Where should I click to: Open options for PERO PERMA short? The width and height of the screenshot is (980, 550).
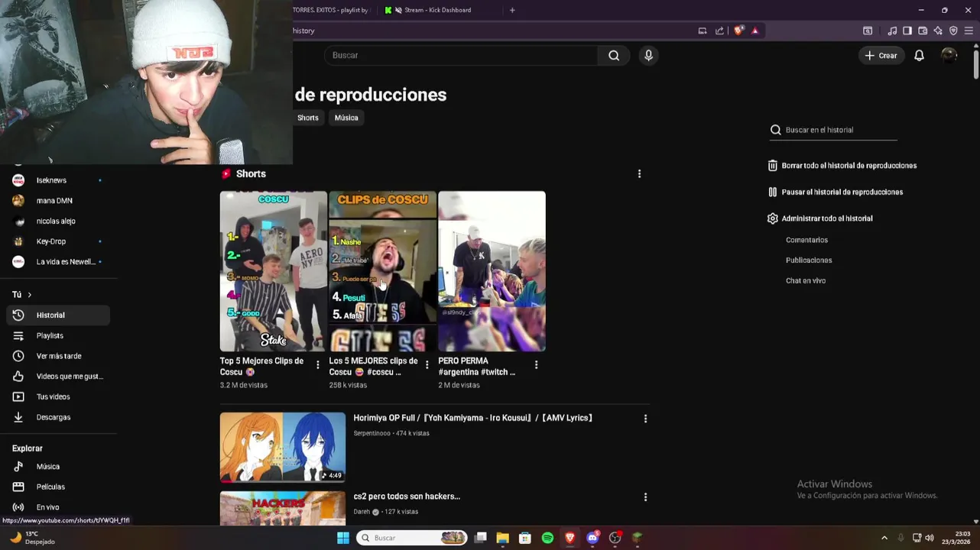[536, 365]
